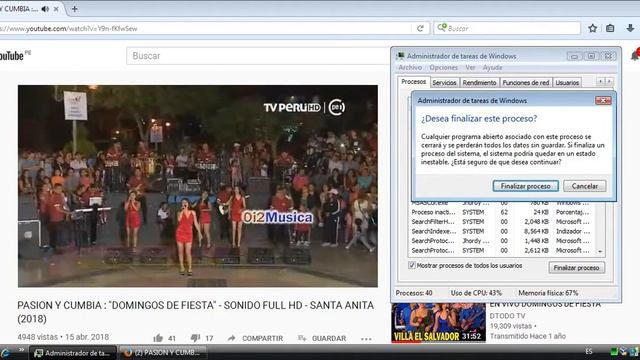Open a new browser tab
The image size is (640, 360).
pyautogui.click(x=74, y=9)
